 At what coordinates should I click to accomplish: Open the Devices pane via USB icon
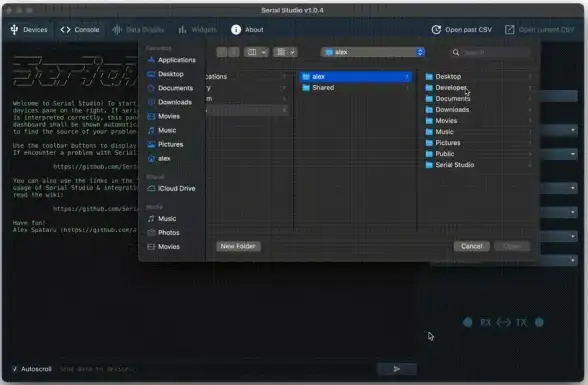tap(14, 30)
